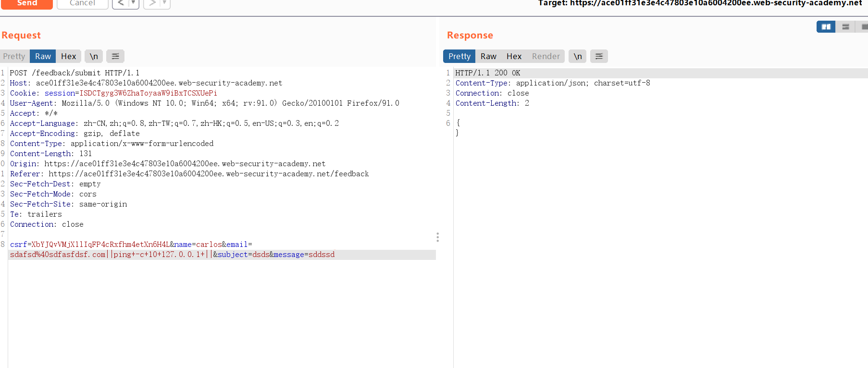The image size is (868, 368).
Task: Click the Request panel heading
Action: tap(21, 35)
